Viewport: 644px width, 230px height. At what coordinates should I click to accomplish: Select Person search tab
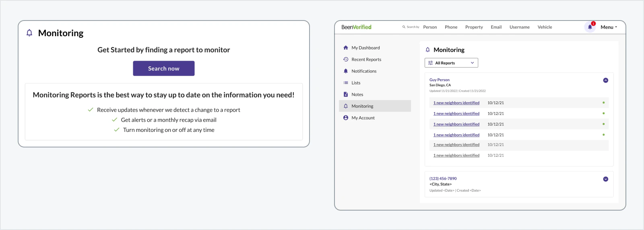point(430,27)
